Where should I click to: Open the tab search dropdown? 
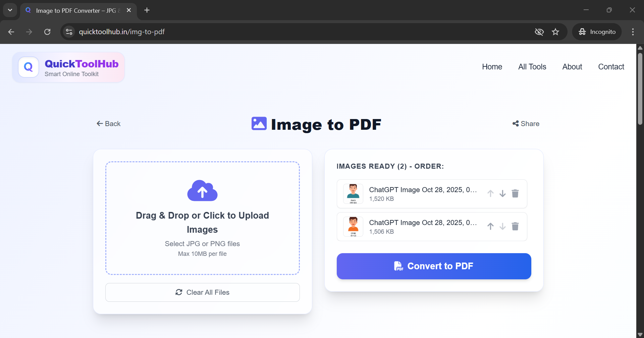point(10,10)
